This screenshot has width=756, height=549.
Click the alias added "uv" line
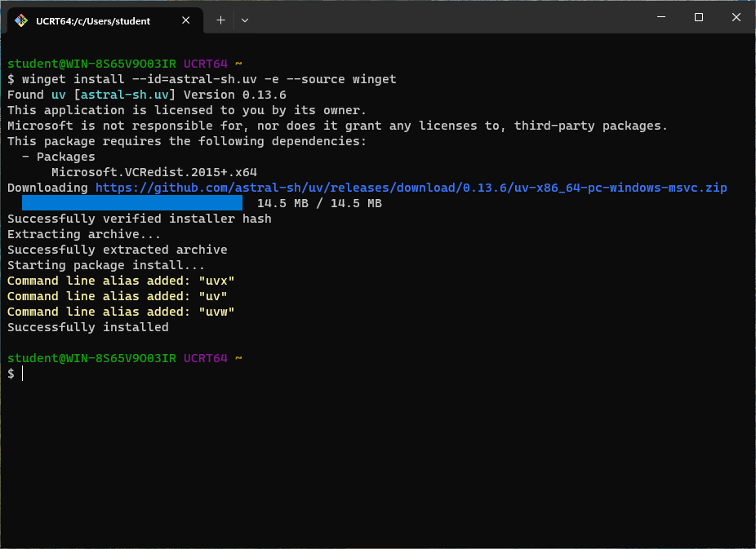coord(118,296)
